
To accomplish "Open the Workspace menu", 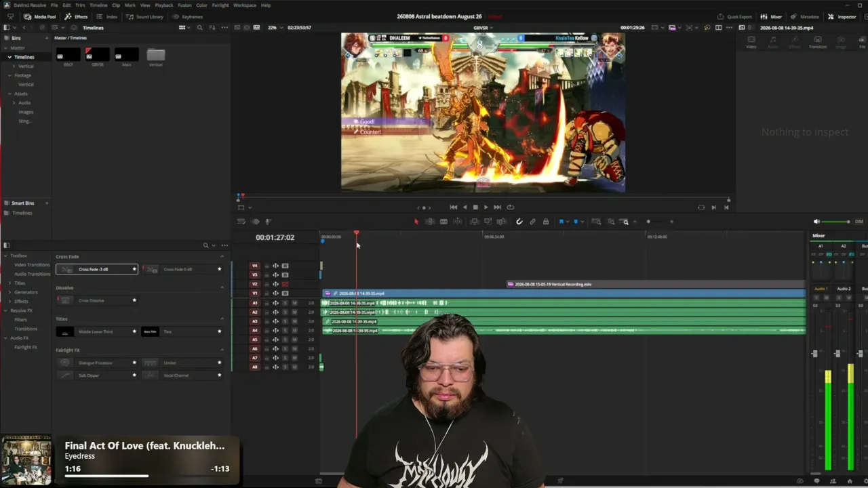I will tap(245, 5).
